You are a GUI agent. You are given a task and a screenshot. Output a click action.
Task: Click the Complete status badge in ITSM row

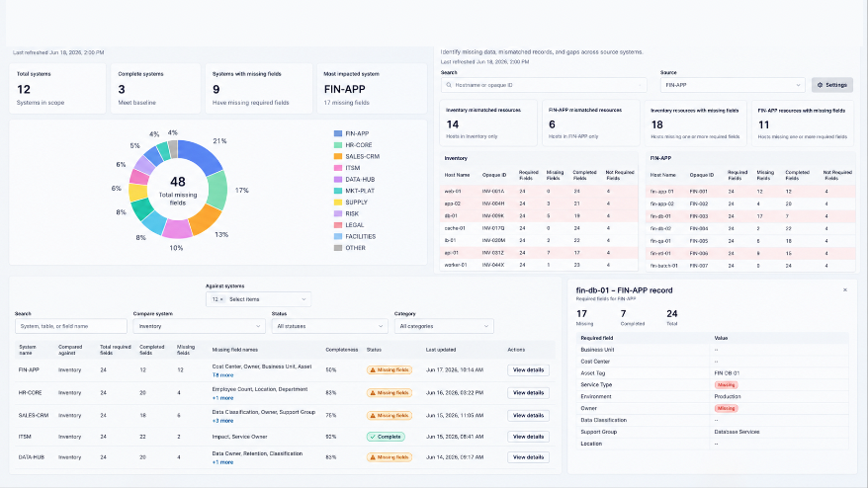[386, 437]
